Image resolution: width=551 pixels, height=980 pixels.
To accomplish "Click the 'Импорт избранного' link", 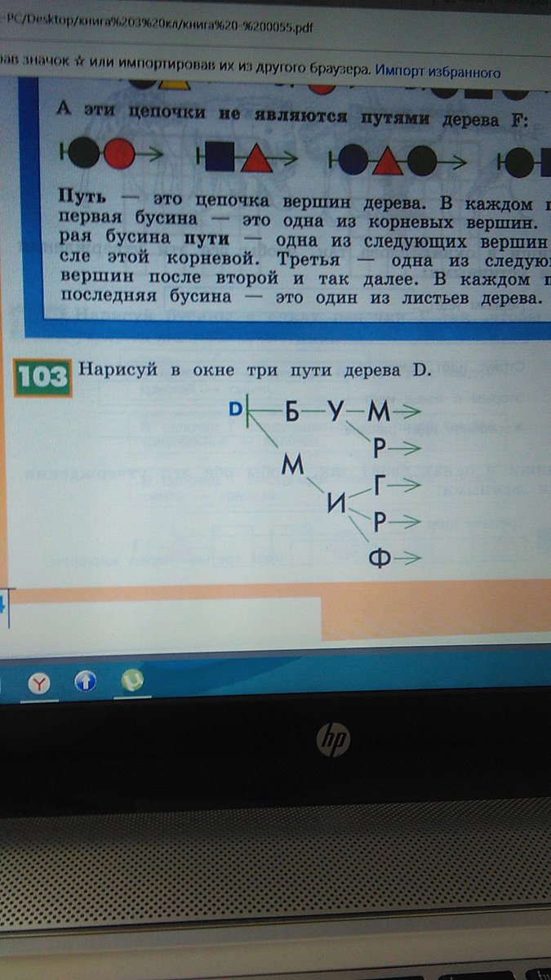I will tap(438, 72).
